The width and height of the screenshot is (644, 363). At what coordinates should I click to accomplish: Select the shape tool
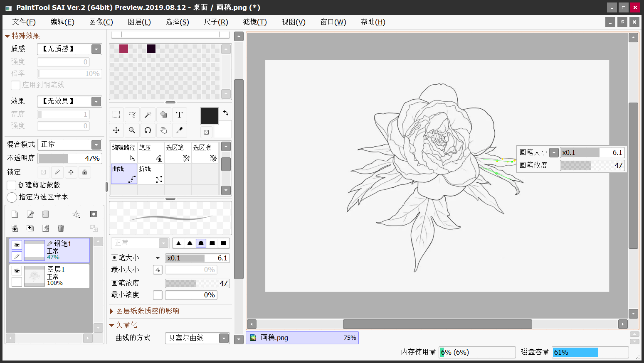point(163,115)
